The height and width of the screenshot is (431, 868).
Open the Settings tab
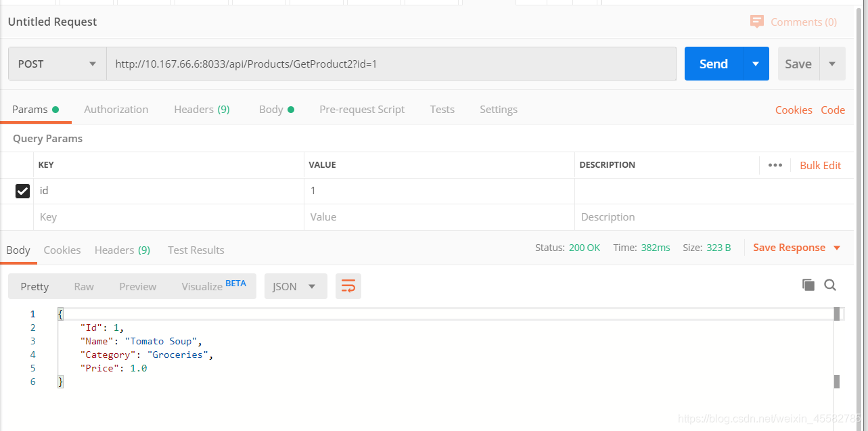coord(499,109)
